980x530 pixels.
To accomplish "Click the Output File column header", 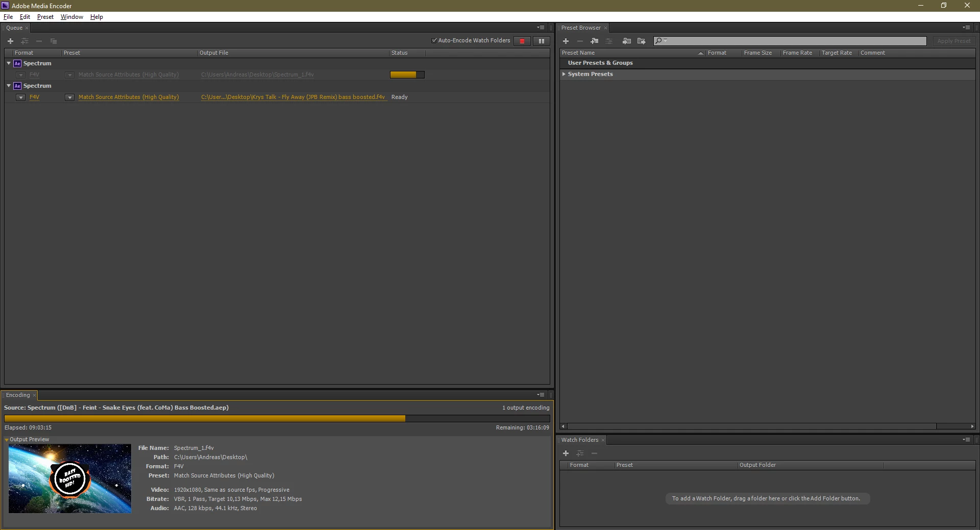I will 214,53.
